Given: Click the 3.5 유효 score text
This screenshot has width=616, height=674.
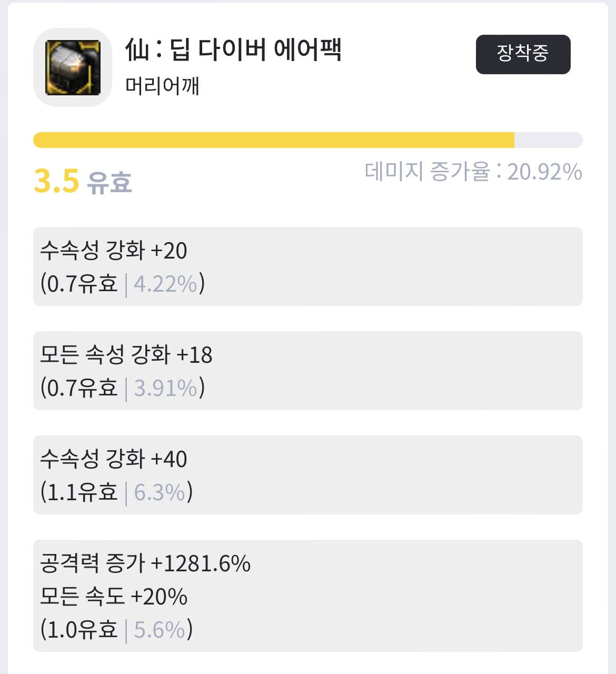Looking at the screenshot, I should pos(83,181).
